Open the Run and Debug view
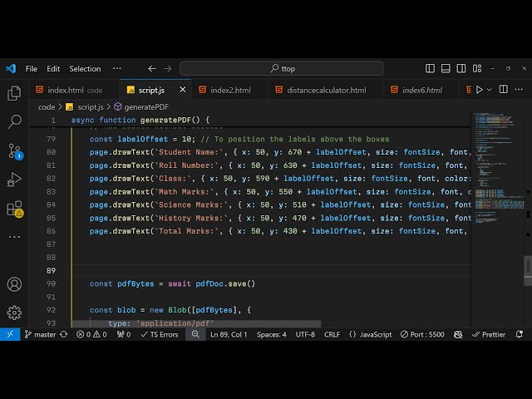 click(14, 180)
